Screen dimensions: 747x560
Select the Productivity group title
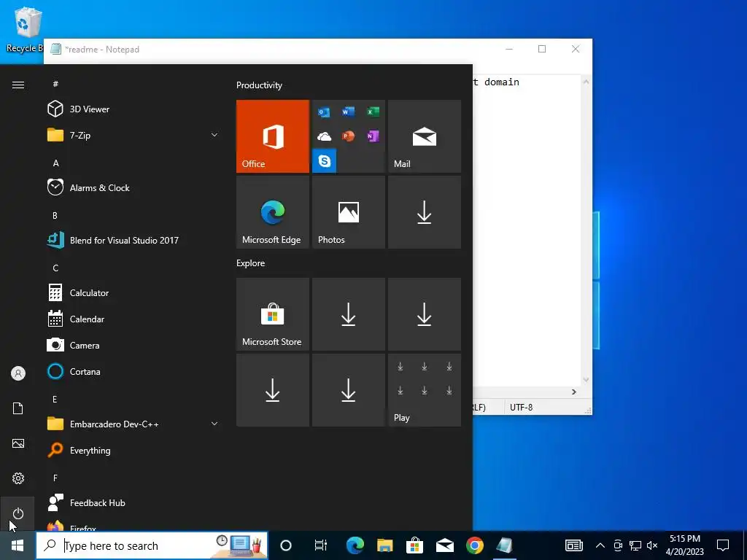click(259, 85)
